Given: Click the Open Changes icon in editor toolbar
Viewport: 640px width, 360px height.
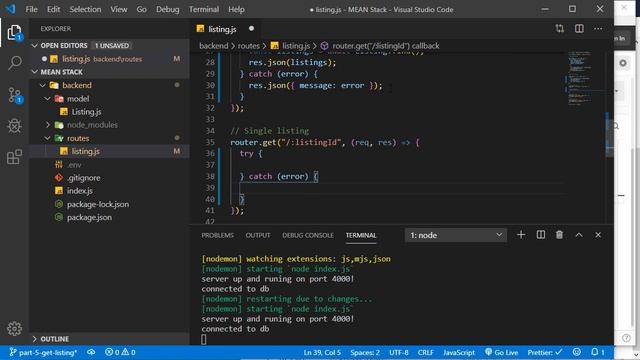Looking at the screenshot, I should tap(560, 29).
